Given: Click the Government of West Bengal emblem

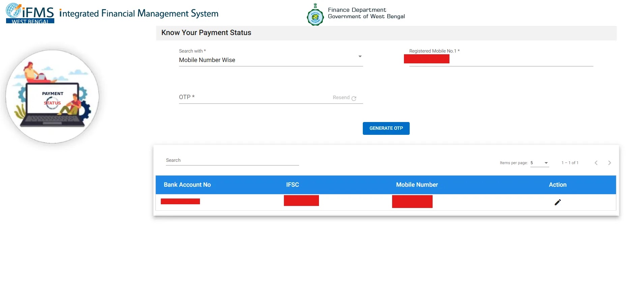Looking at the screenshot, I should click(315, 15).
